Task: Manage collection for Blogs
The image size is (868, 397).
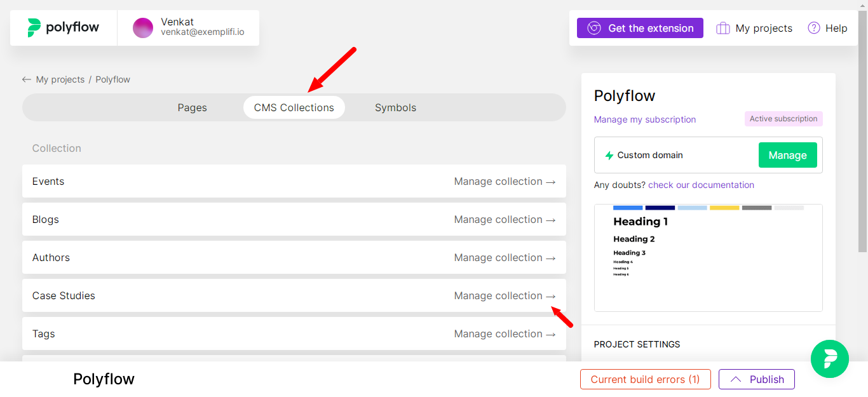Action: pyautogui.click(x=505, y=219)
